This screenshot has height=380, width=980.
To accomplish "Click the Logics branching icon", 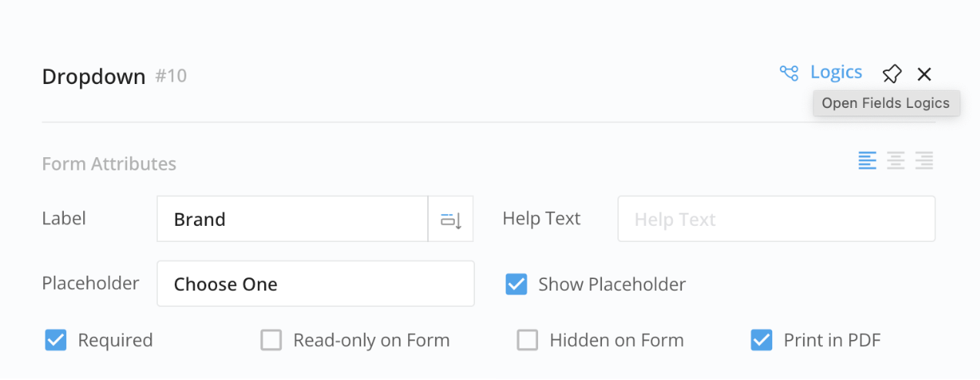I will click(x=789, y=73).
